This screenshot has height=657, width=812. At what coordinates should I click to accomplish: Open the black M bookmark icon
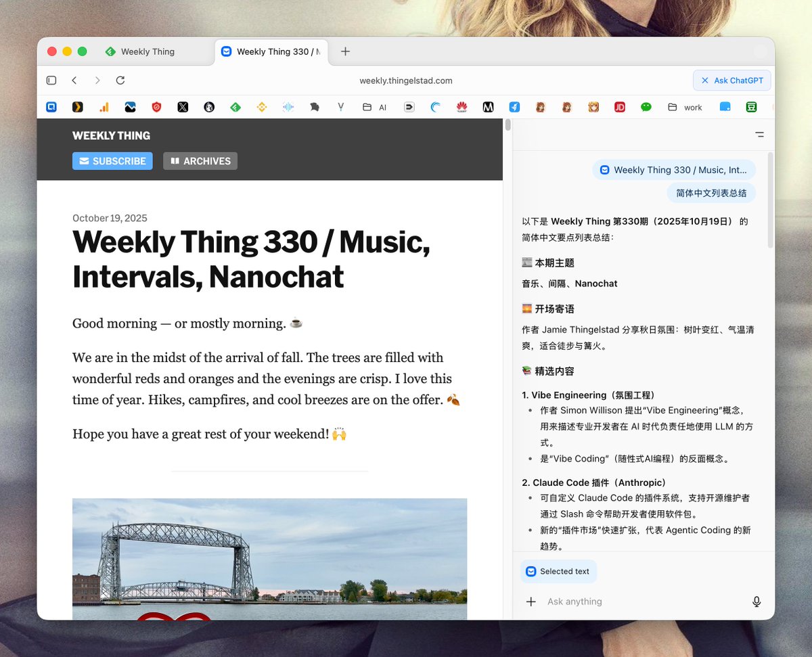pos(488,107)
